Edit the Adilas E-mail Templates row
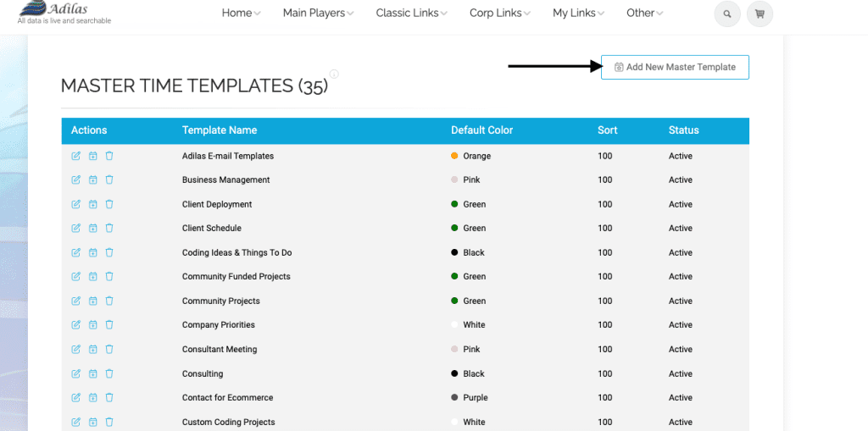 [x=75, y=156]
